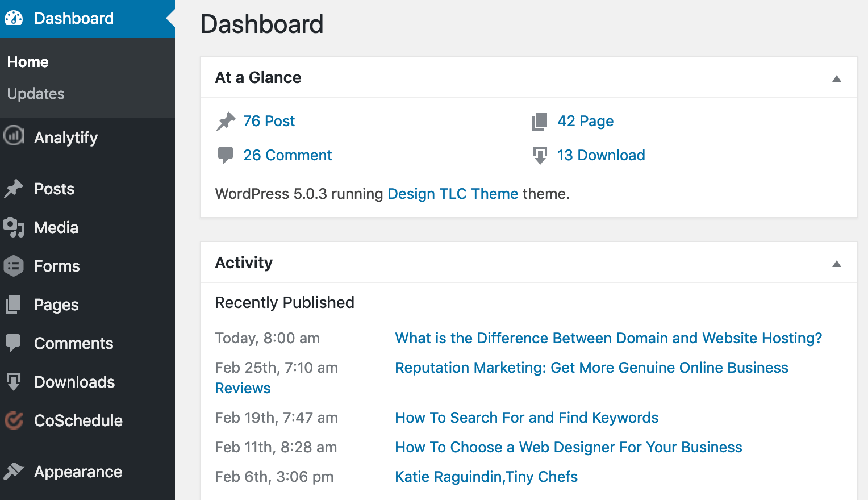Click the 13 Download link
Image resolution: width=868 pixels, height=500 pixels.
(601, 155)
